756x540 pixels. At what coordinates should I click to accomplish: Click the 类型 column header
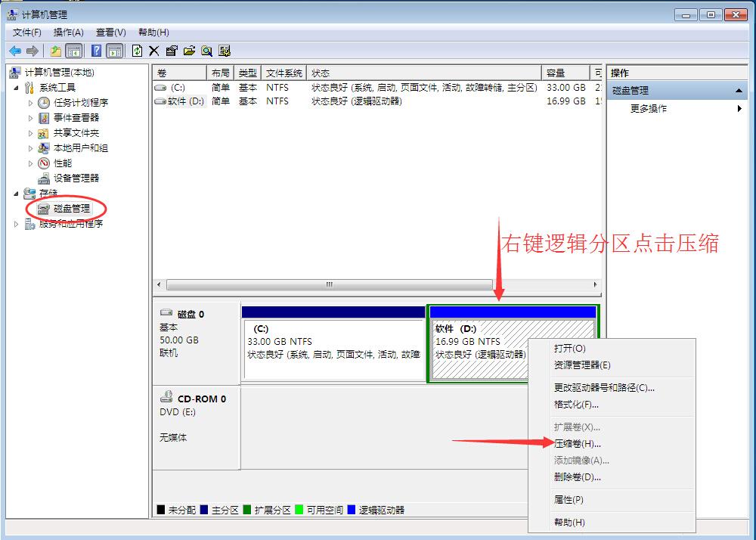(247, 73)
